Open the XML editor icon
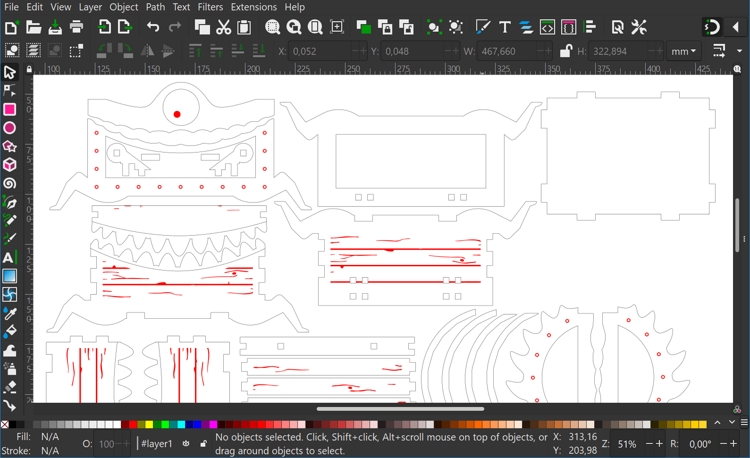The width and height of the screenshot is (750, 458). (x=548, y=28)
